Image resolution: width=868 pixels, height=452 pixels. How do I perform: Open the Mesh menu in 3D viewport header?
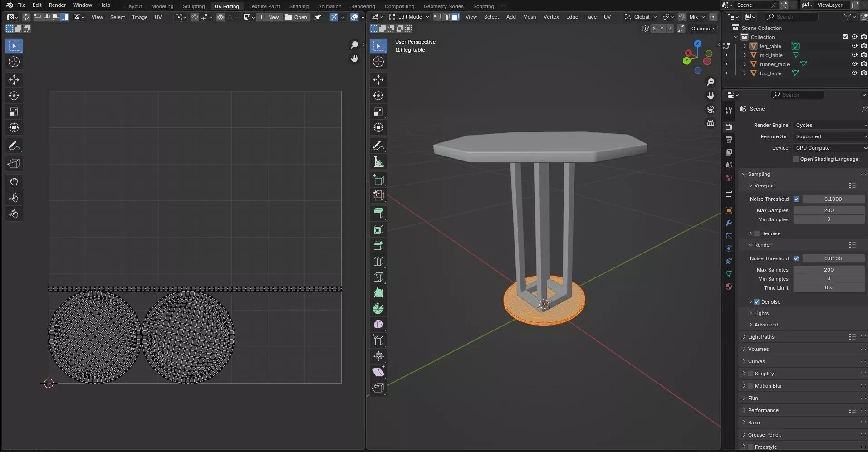click(x=529, y=17)
